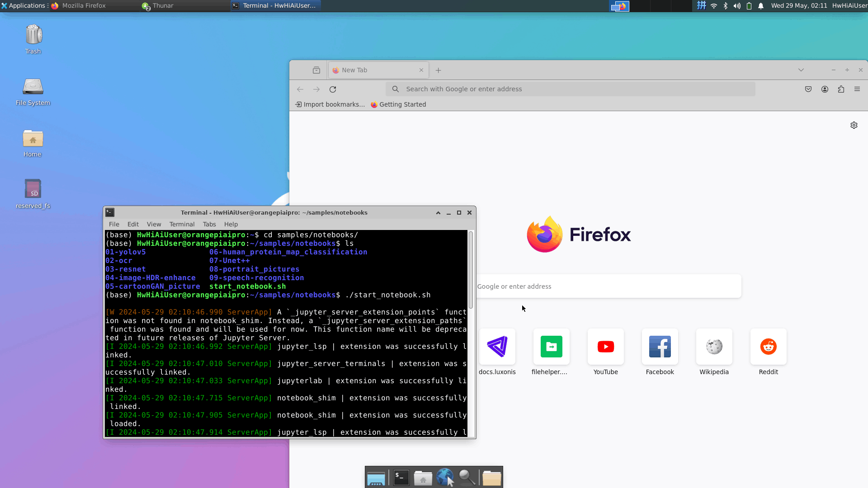Click the Import bookmarks link
The height and width of the screenshot is (488, 868).
point(330,104)
